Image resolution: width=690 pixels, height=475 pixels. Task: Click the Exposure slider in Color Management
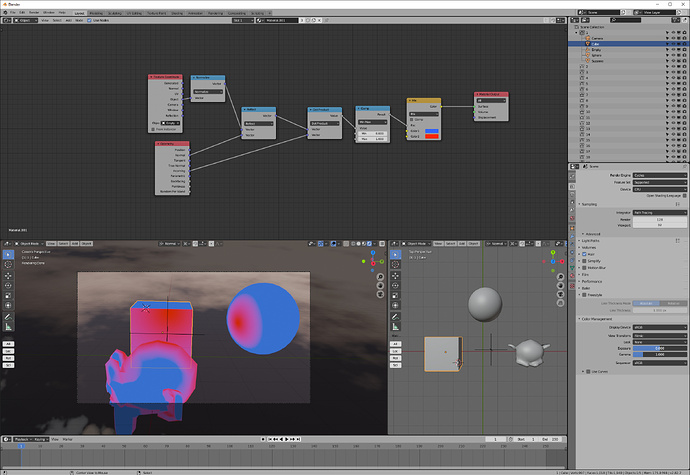point(659,348)
